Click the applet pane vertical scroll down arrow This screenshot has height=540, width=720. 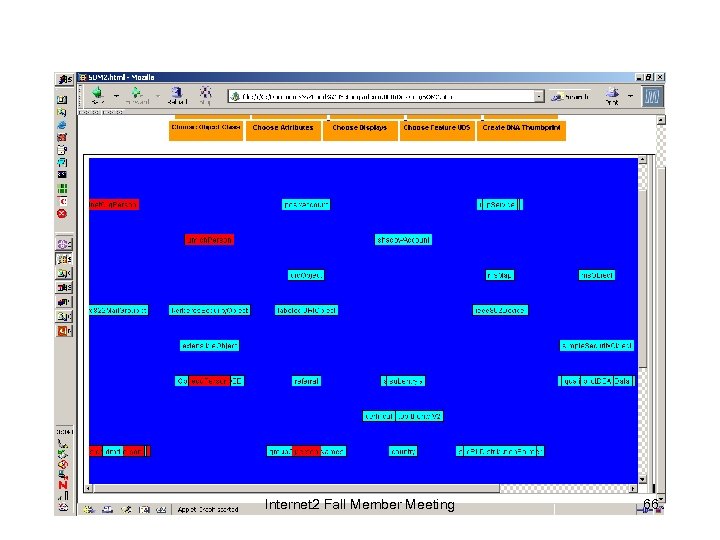click(x=642, y=479)
